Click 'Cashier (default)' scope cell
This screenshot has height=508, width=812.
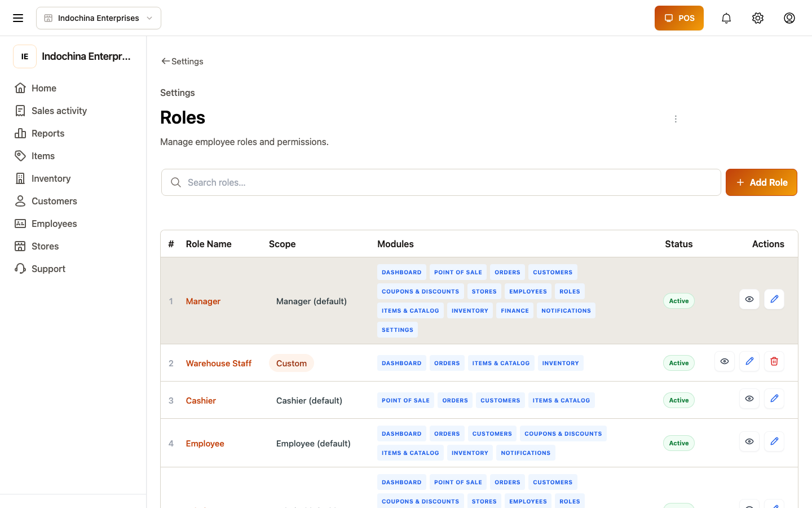click(x=309, y=401)
